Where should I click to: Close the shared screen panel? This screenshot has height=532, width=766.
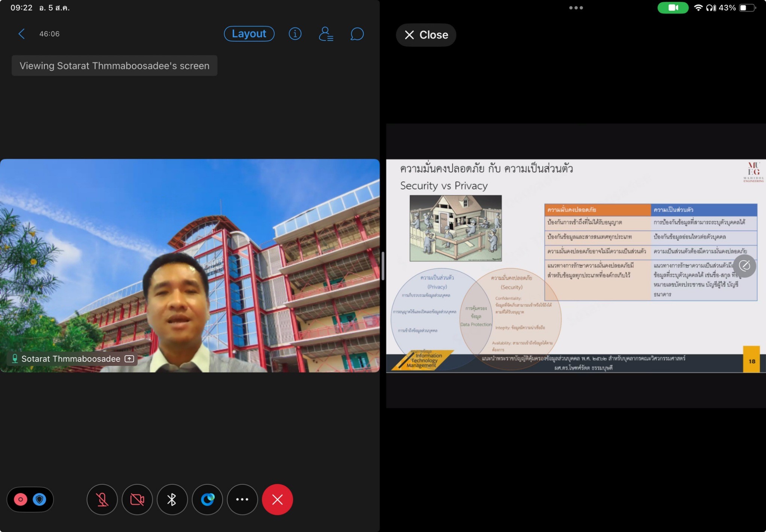point(426,35)
